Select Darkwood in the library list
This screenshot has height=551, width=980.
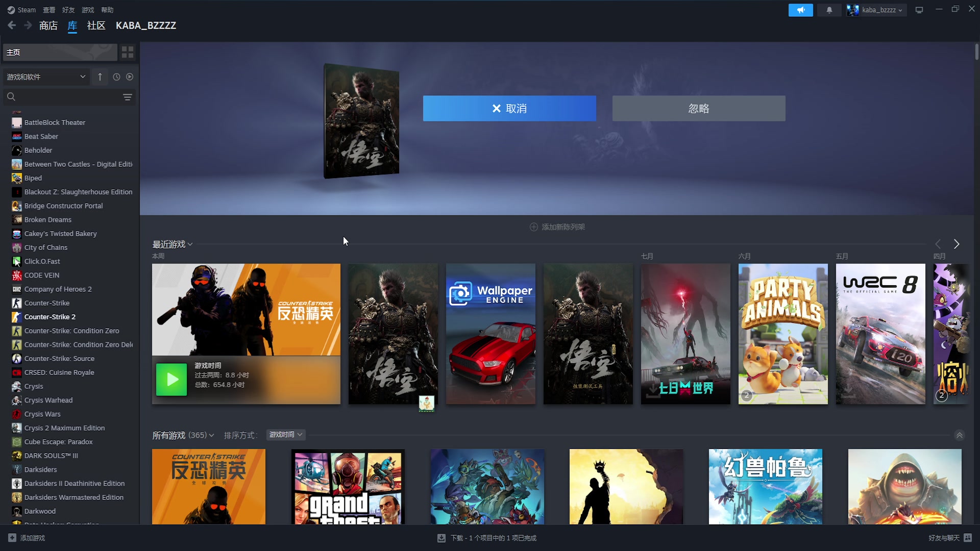(x=40, y=511)
